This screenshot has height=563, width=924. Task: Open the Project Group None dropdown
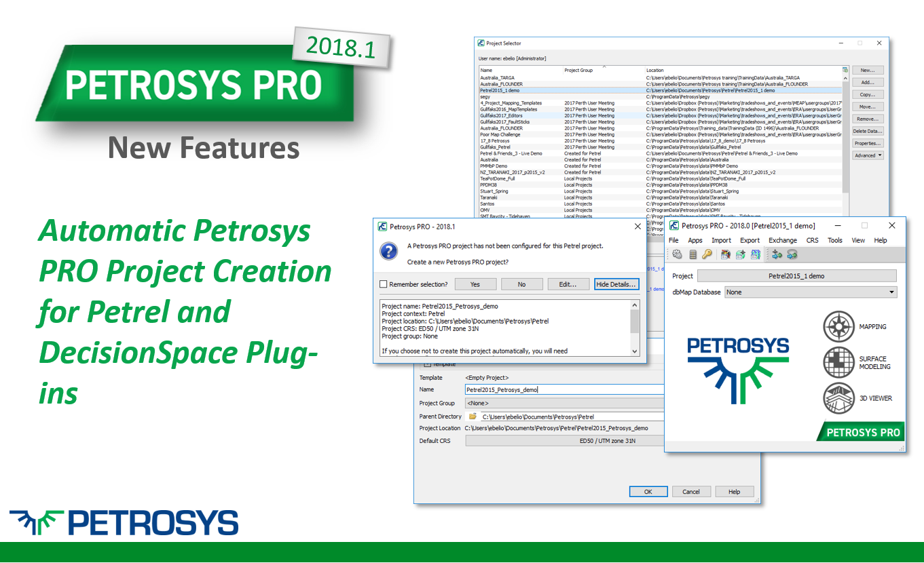coord(564,403)
